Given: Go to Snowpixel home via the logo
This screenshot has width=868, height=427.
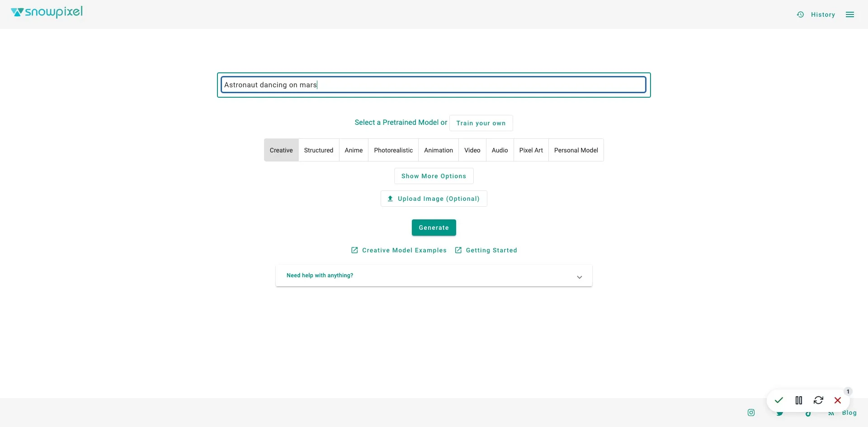Looking at the screenshot, I should [47, 12].
